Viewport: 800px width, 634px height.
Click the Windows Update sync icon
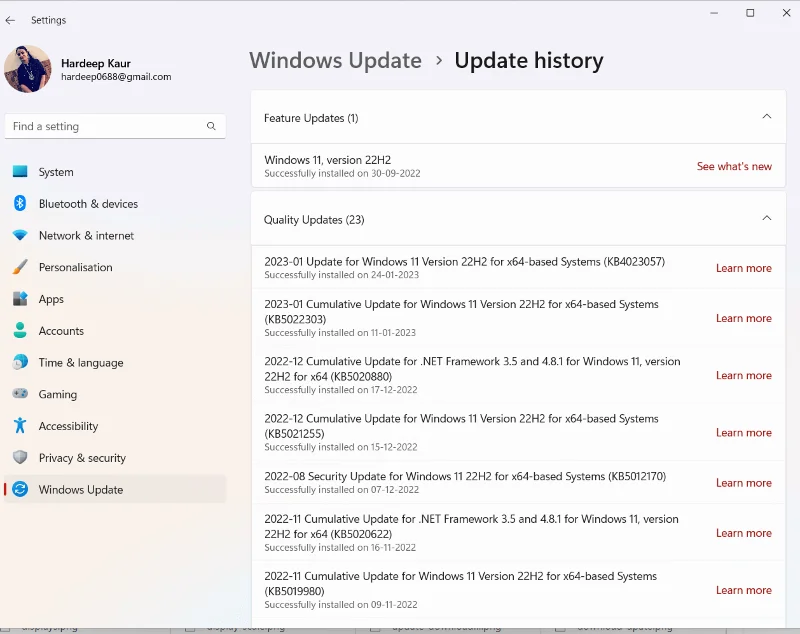click(x=20, y=489)
